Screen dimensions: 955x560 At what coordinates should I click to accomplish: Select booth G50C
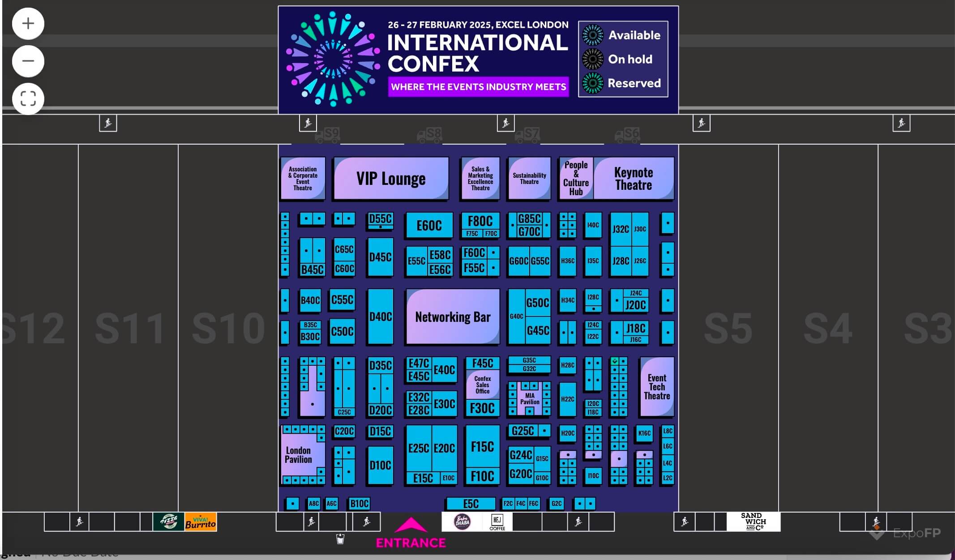[x=538, y=303]
